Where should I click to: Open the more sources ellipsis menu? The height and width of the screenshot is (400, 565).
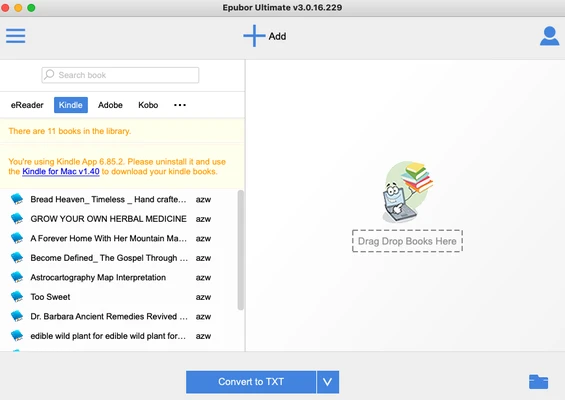(x=180, y=105)
